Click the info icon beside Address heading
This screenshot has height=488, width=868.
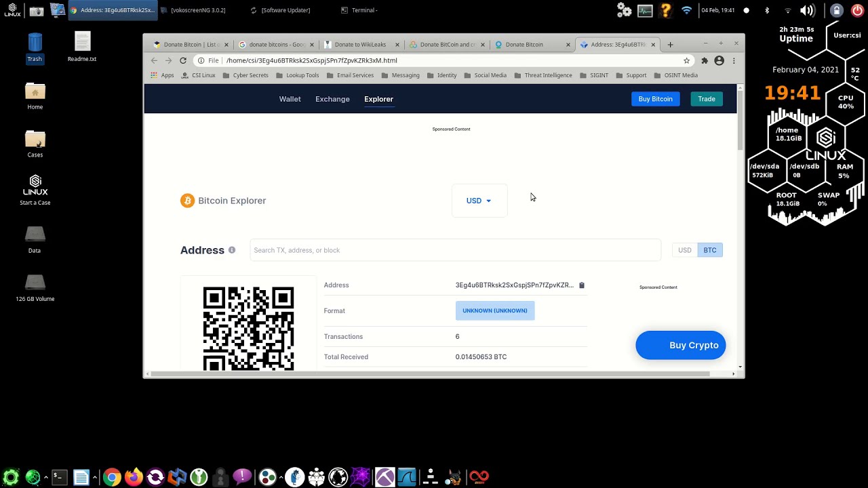click(x=232, y=250)
